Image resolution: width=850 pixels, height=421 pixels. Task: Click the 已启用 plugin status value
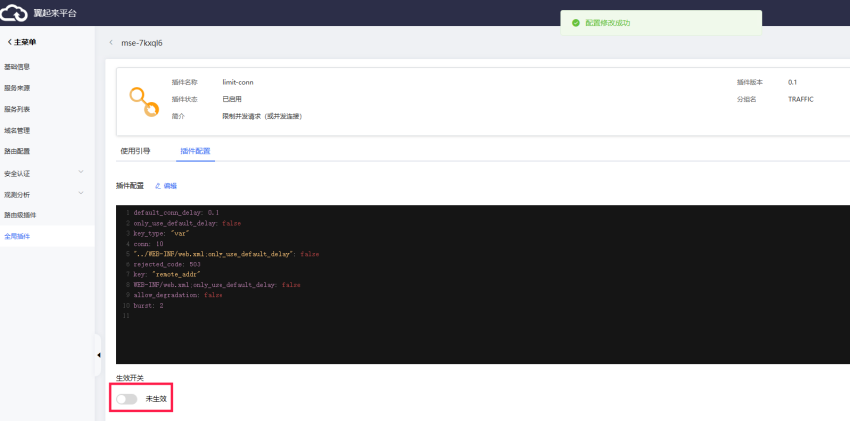pyautogui.click(x=232, y=99)
